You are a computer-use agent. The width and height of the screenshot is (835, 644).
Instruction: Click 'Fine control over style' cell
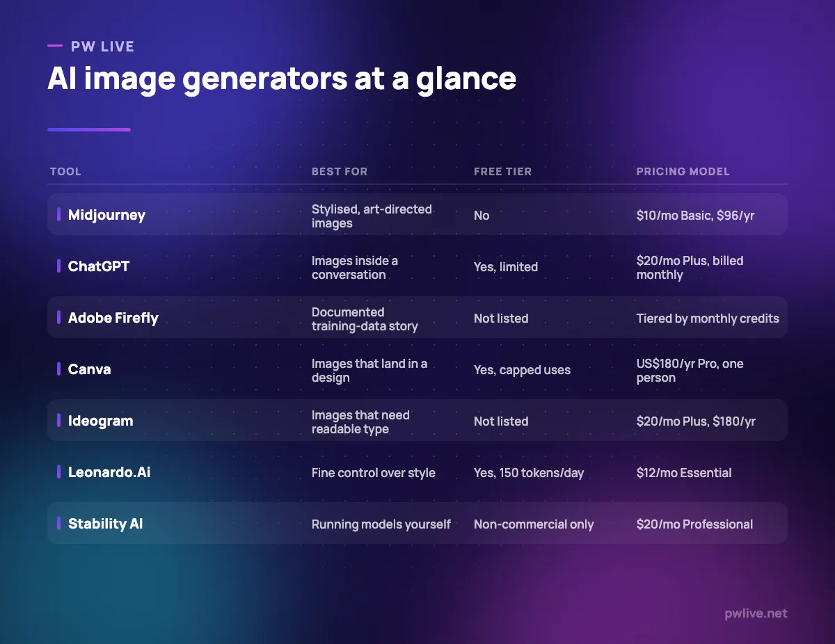tap(374, 473)
